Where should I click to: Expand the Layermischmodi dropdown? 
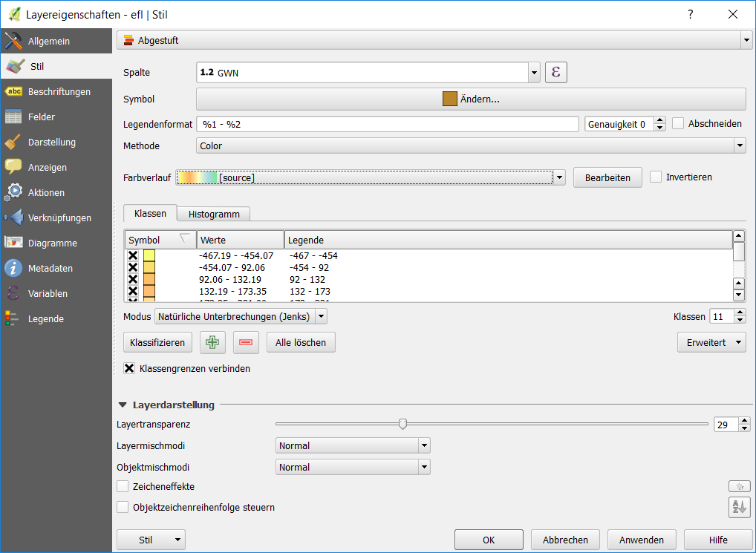(352, 446)
